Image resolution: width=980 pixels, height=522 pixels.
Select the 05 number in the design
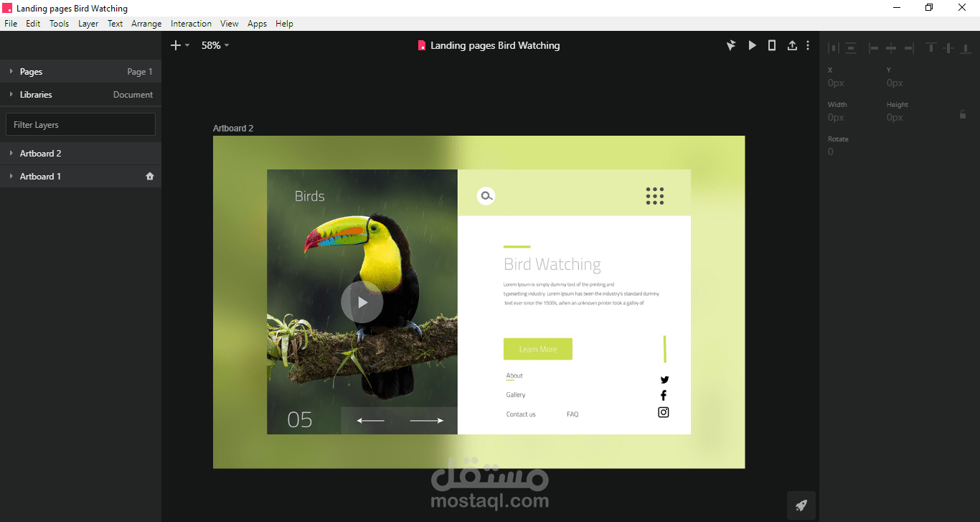(x=300, y=420)
